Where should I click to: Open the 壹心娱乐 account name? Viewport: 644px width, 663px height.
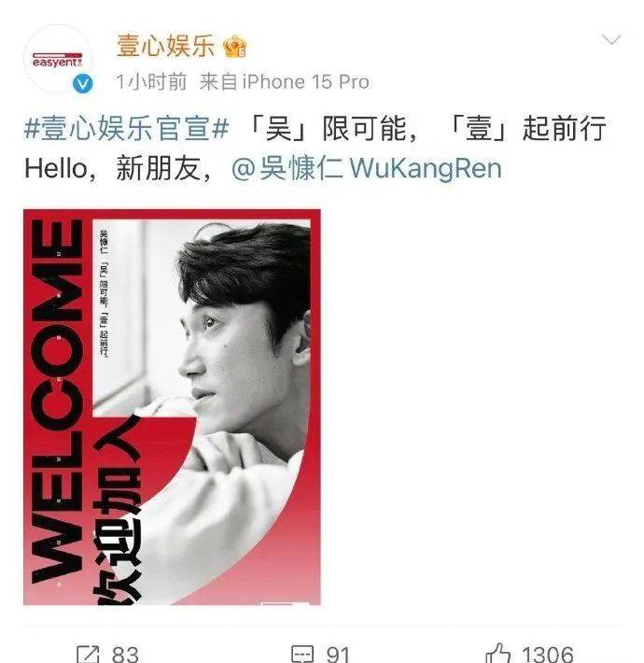click(x=165, y=46)
